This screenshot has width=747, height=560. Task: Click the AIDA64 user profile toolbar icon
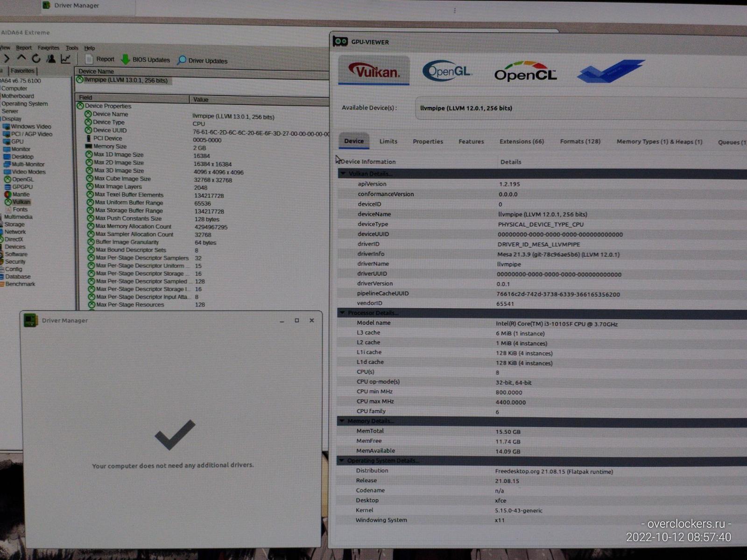coord(51,58)
